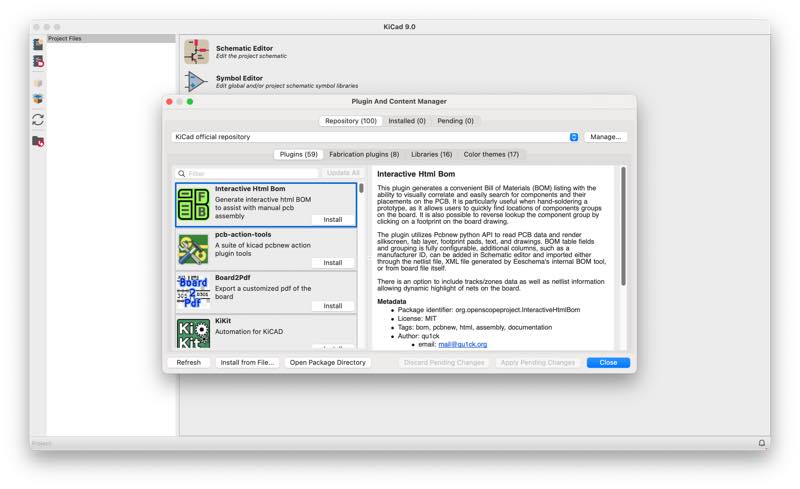Click the green zoom button of Plugin Manager

(190, 102)
